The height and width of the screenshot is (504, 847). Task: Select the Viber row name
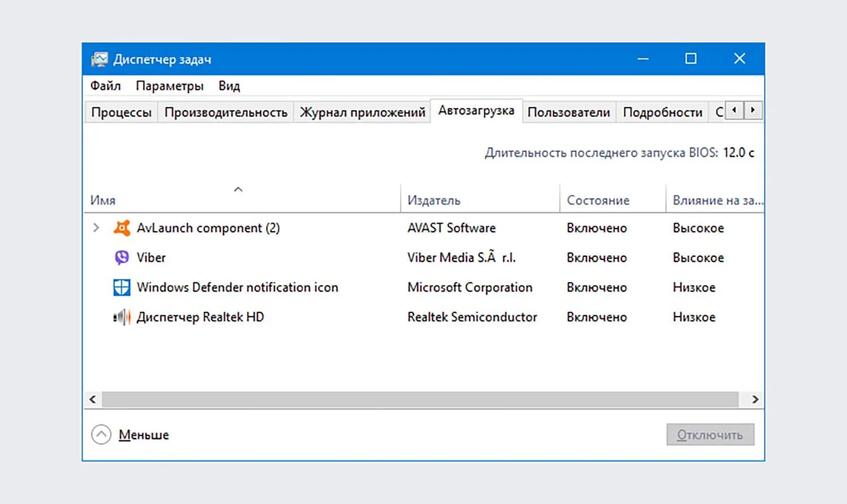tap(151, 257)
